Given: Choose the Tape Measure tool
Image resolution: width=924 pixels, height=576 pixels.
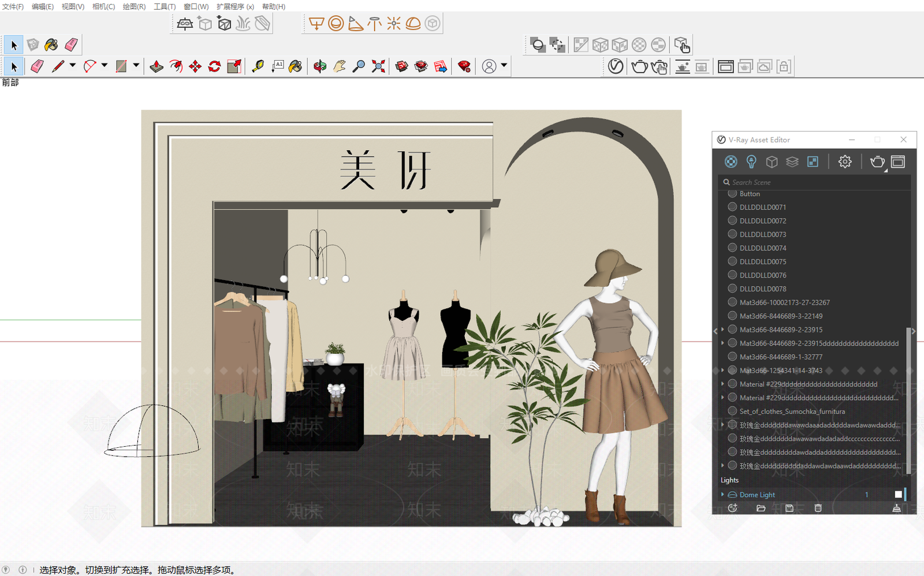Looking at the screenshot, I should click(x=258, y=66).
